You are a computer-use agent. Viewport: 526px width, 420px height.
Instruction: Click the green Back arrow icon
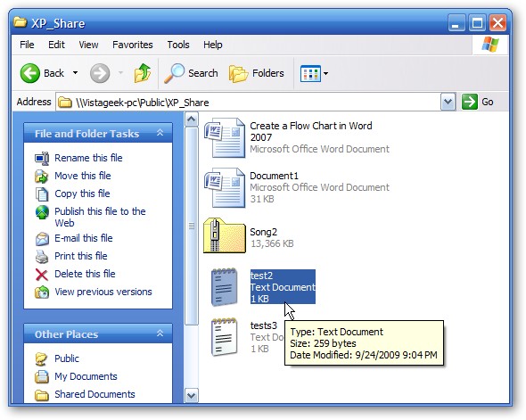pyautogui.click(x=29, y=73)
